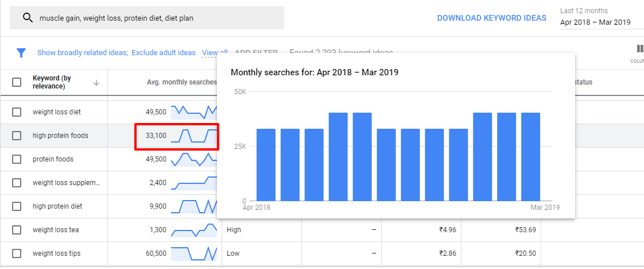
Task: Check the 'weight loss diet' row checkbox
Action: pyautogui.click(x=17, y=112)
